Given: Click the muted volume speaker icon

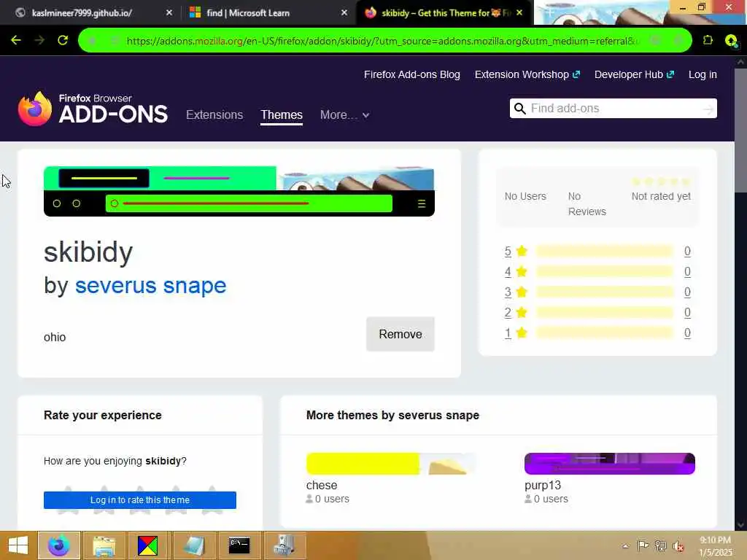Looking at the screenshot, I should point(678,546).
